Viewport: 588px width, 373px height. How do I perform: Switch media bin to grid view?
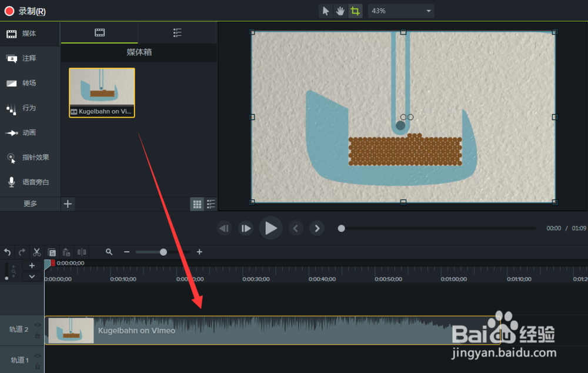[x=198, y=204]
